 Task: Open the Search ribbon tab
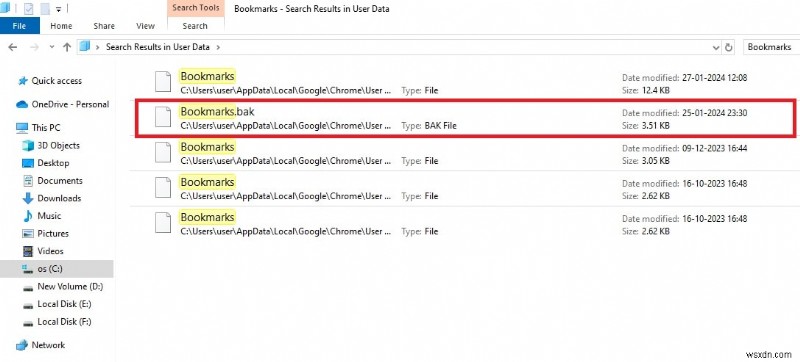click(x=195, y=26)
